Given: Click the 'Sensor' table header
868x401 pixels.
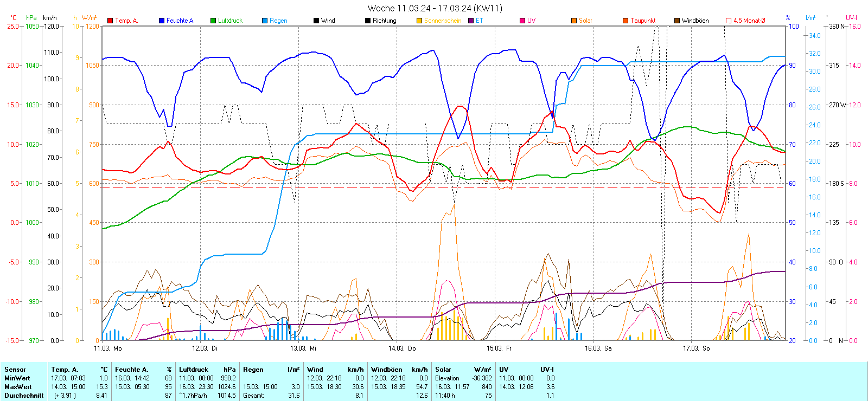Looking at the screenshot, I should [x=15, y=370].
